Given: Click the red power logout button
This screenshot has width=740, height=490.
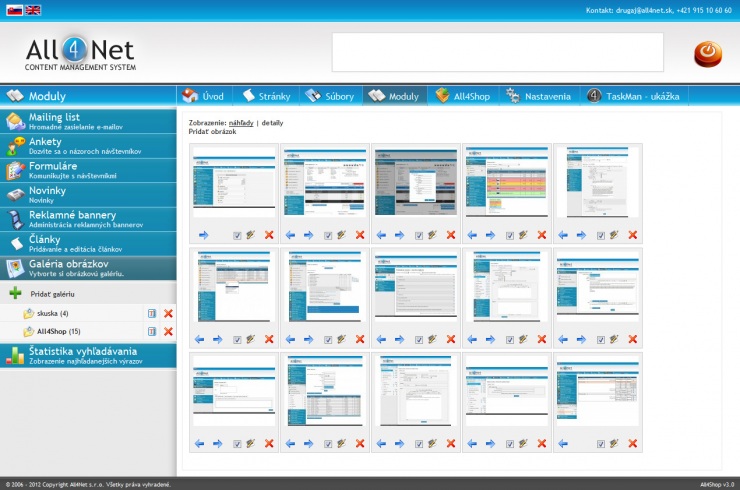Looking at the screenshot, I should [x=708, y=53].
